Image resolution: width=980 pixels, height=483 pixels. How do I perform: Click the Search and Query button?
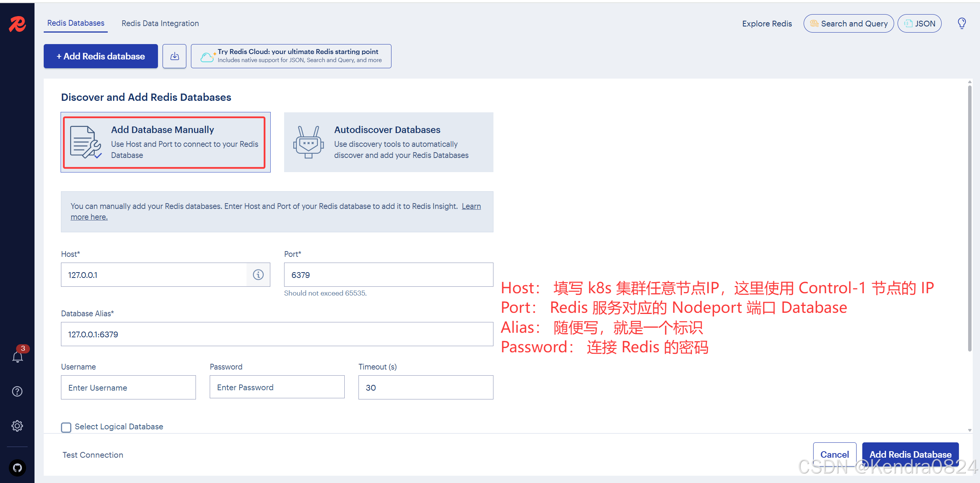tap(848, 23)
